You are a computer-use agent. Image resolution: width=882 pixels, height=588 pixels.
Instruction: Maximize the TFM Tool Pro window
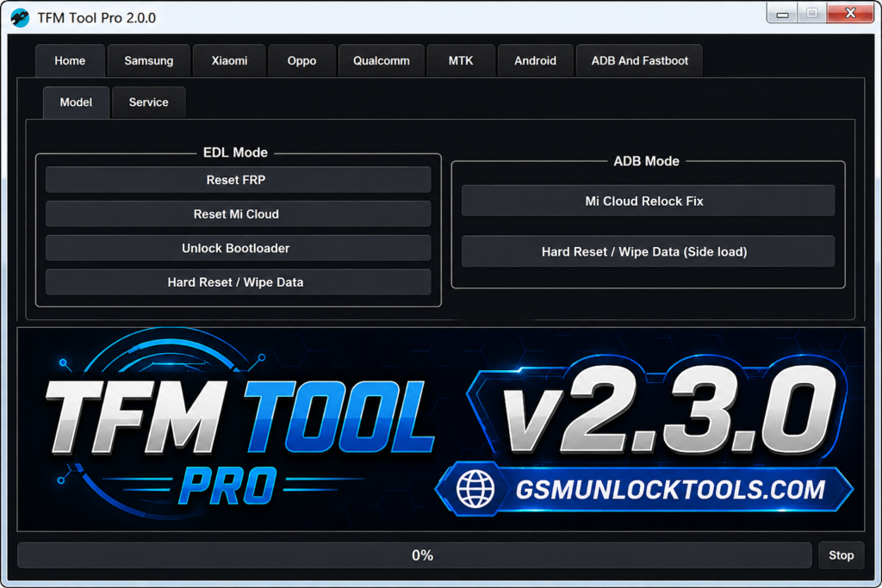pos(811,14)
